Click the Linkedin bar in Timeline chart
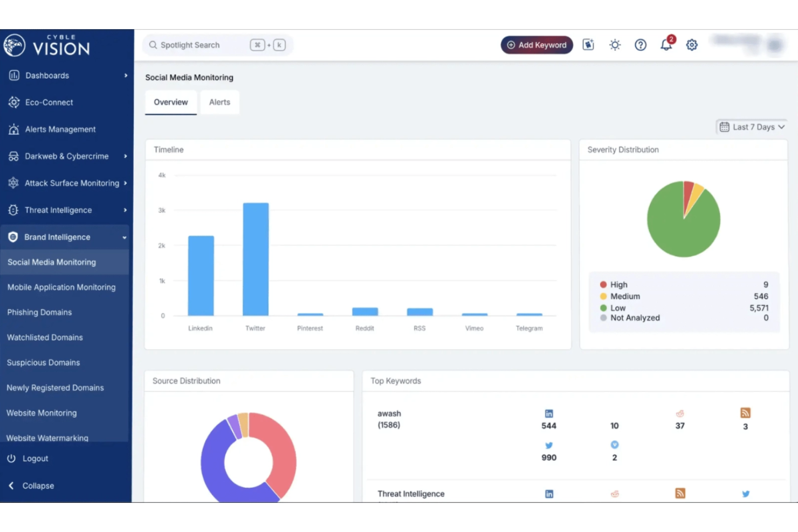The width and height of the screenshot is (798, 532). click(x=201, y=275)
